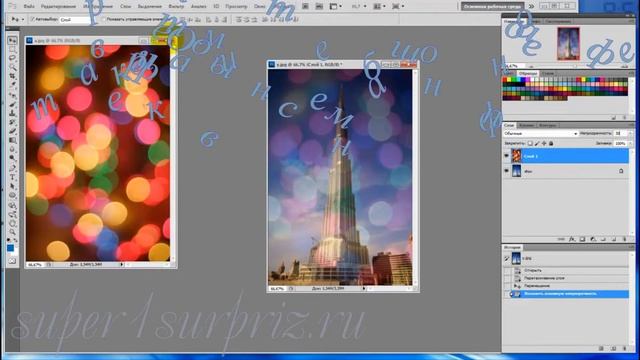Viewport: 640px width, 360px height.
Task: Lock all layer attributes
Action: (x=551, y=143)
